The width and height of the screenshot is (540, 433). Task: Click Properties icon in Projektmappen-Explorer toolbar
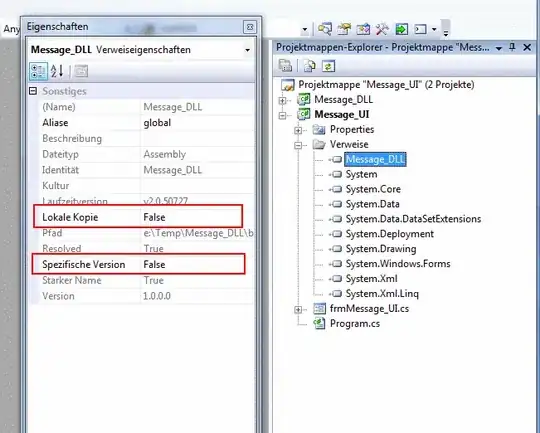(x=285, y=65)
